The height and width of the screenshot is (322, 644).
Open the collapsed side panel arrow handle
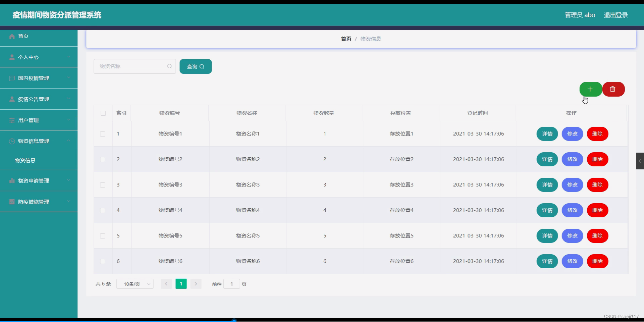coord(640,161)
